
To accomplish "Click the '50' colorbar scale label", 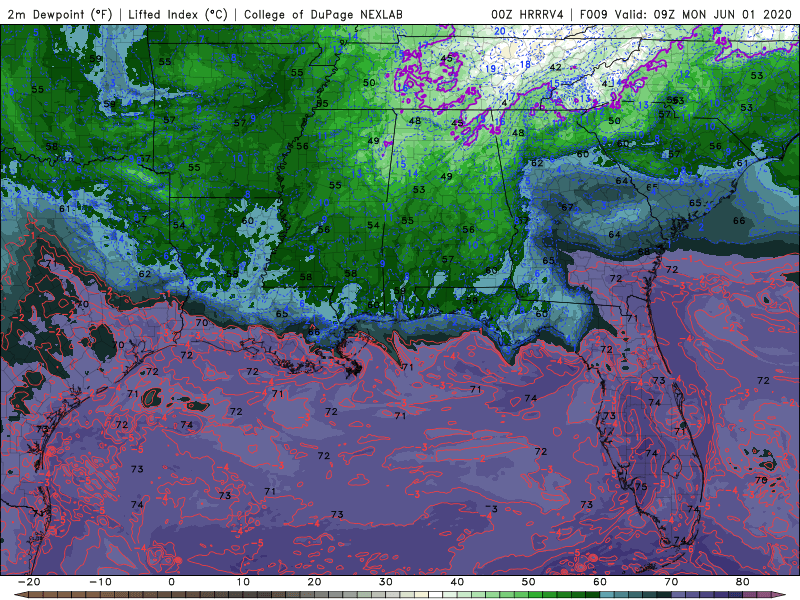I will point(529,582).
